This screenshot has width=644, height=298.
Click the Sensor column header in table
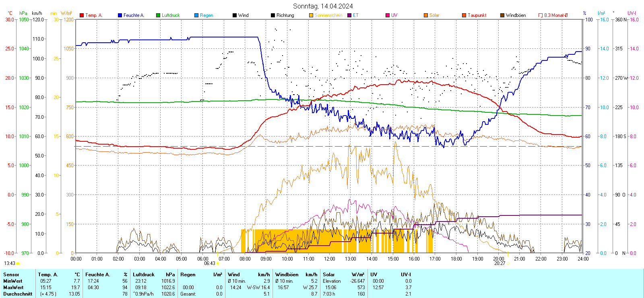(x=11, y=275)
